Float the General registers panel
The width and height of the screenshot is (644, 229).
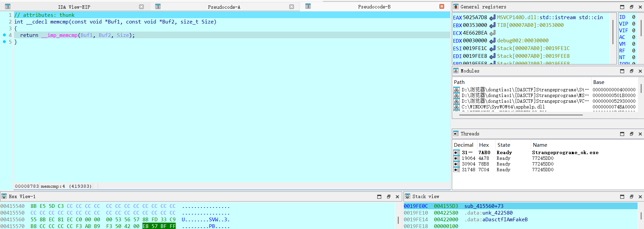tap(631, 7)
